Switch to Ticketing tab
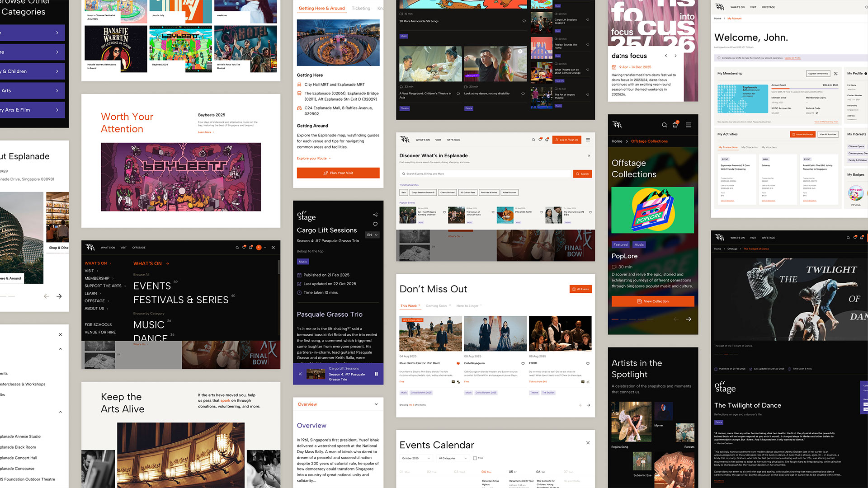Image resolution: width=868 pixels, height=488 pixels. point(361,8)
